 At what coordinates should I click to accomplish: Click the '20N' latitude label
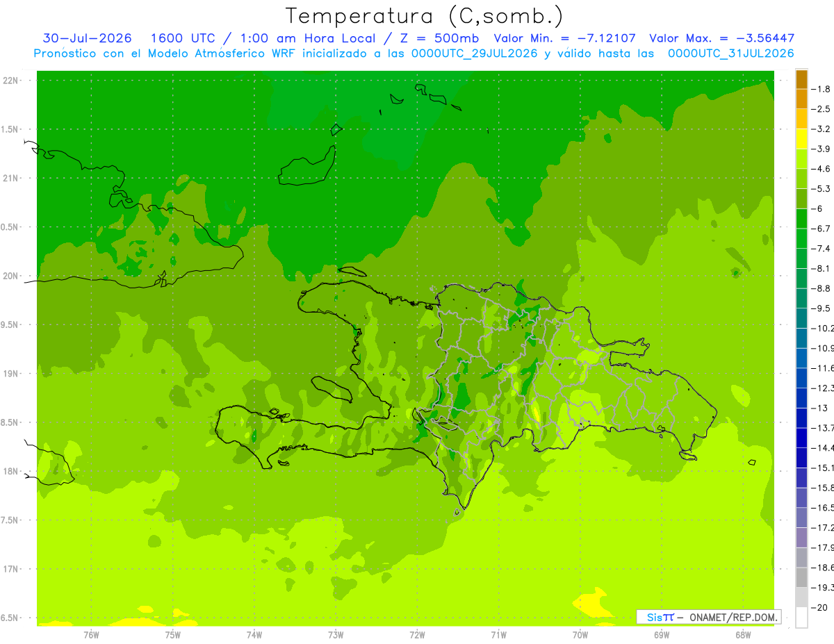[x=12, y=276]
